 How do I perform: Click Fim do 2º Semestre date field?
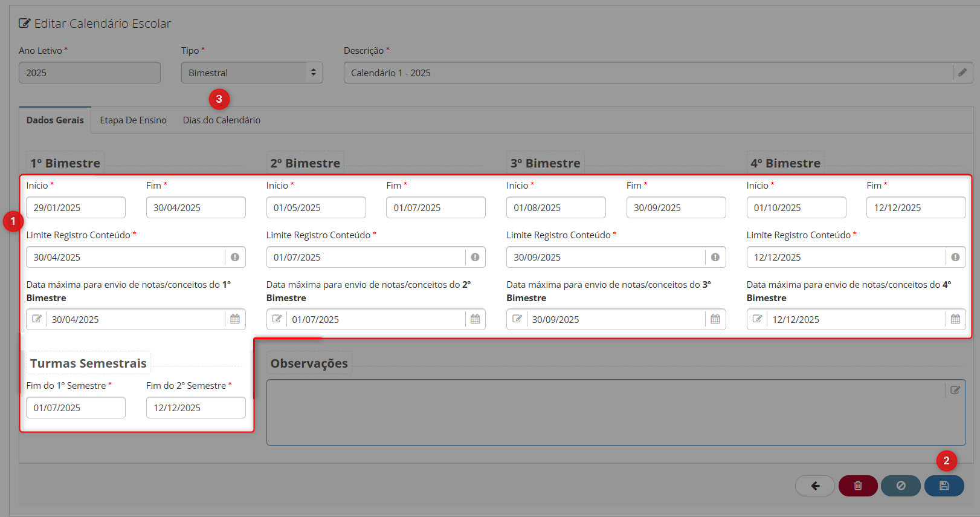196,408
